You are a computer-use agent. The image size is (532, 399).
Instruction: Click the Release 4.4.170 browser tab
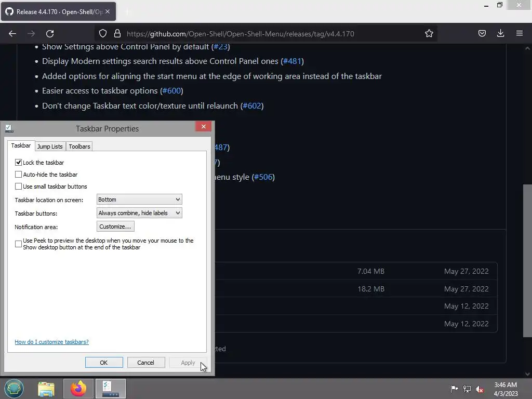click(58, 11)
